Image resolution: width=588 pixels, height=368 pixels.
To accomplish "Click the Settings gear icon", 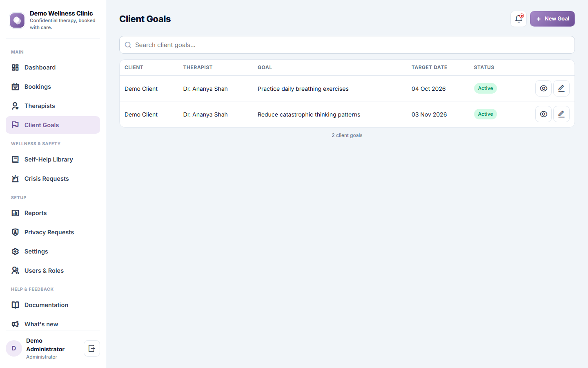I will tap(15, 251).
